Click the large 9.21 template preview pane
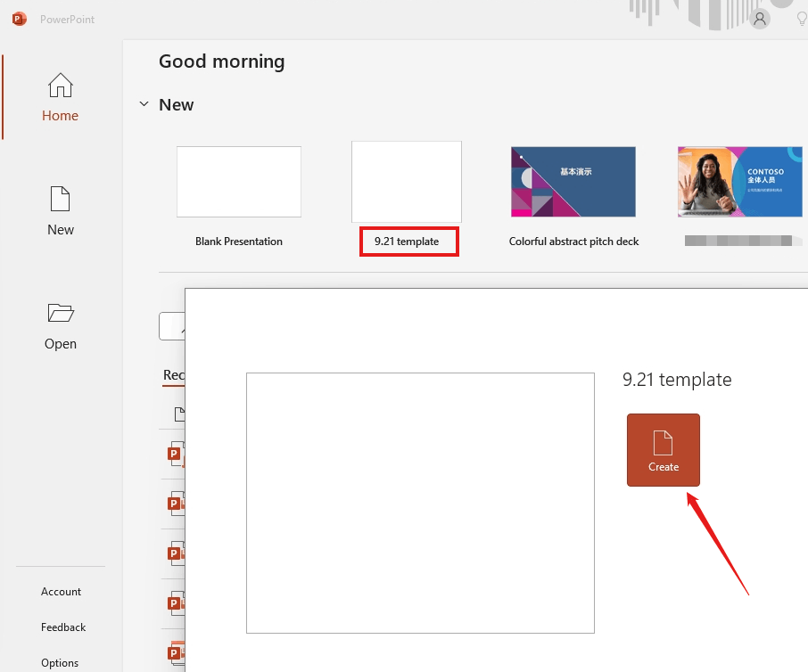The height and width of the screenshot is (672, 808). coord(420,503)
